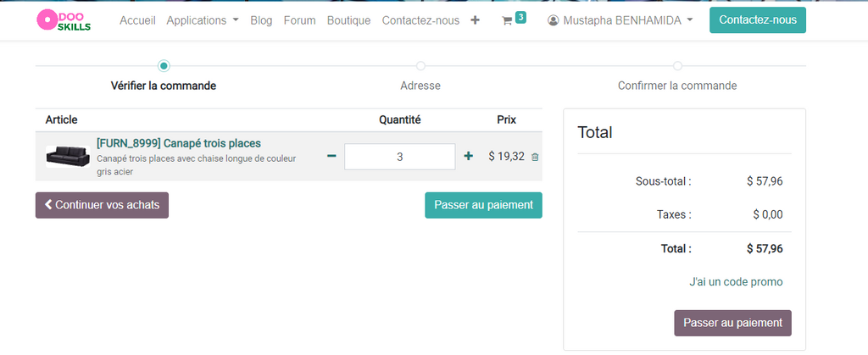Click the J'ai un code promo link
868x355 pixels.
click(x=736, y=281)
